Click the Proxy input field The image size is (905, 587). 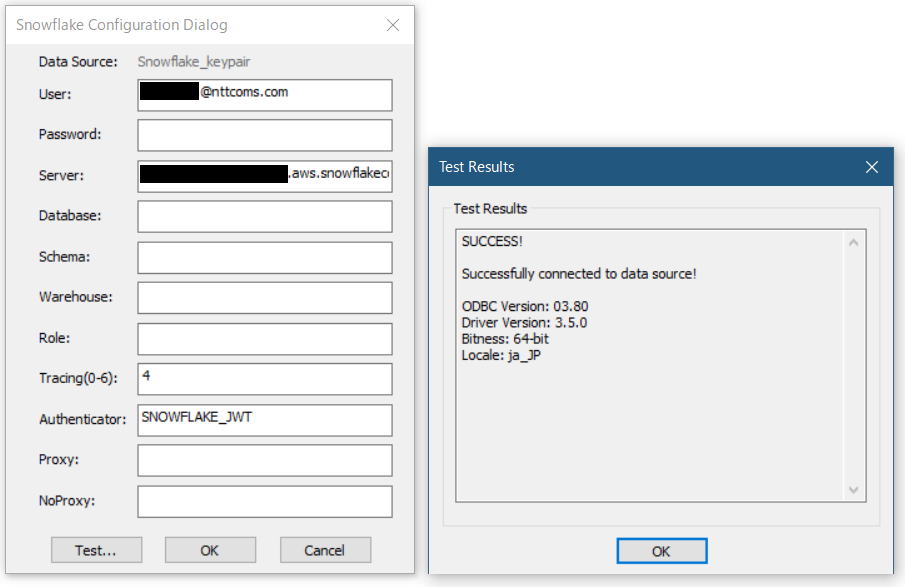click(x=265, y=461)
